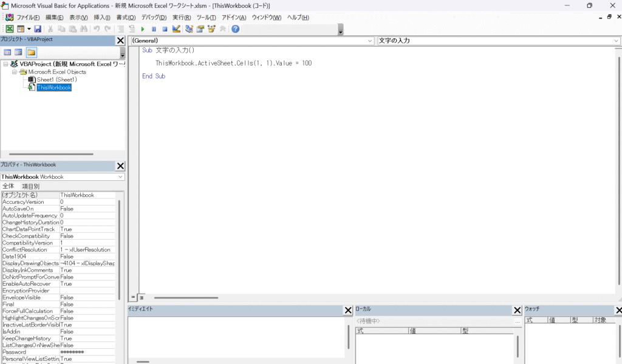The height and width of the screenshot is (364, 622).
Task: Click the 値 column header in ローカル
Action: pos(434,331)
